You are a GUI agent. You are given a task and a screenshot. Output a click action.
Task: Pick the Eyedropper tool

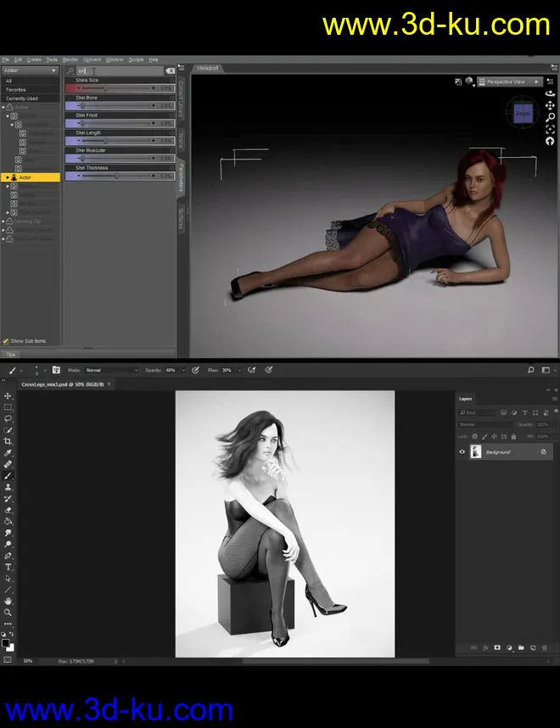(8, 453)
